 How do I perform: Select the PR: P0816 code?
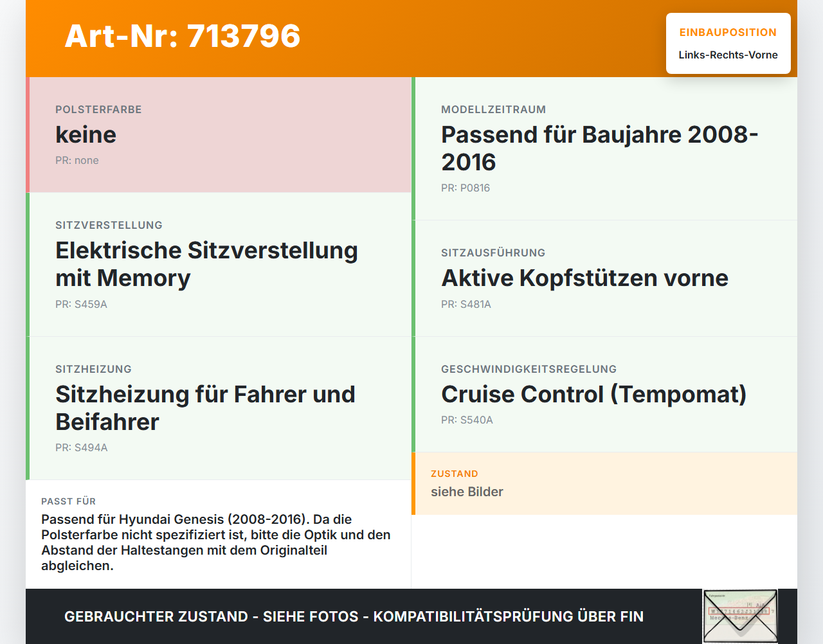pos(466,188)
